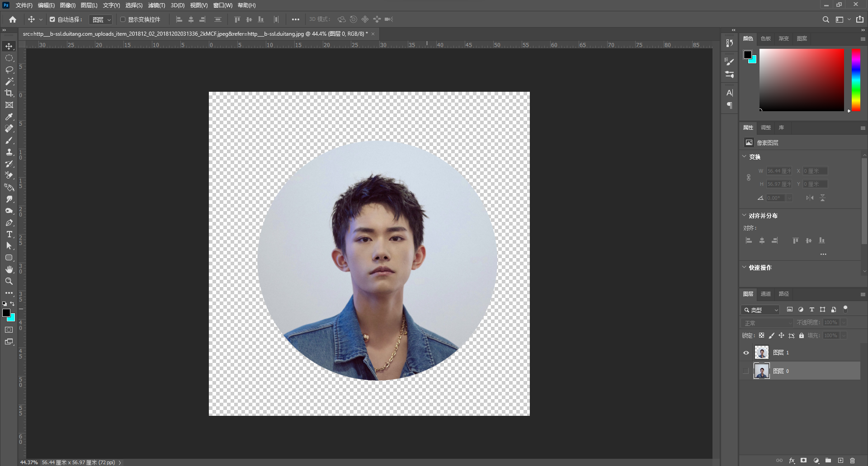The height and width of the screenshot is (466, 868).
Task: Open the Layers panel flyout menu
Action: pos(863,294)
